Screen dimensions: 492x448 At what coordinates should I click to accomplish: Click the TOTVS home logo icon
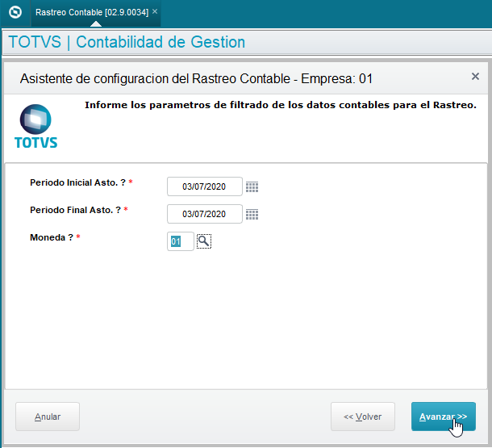pyautogui.click(x=15, y=13)
